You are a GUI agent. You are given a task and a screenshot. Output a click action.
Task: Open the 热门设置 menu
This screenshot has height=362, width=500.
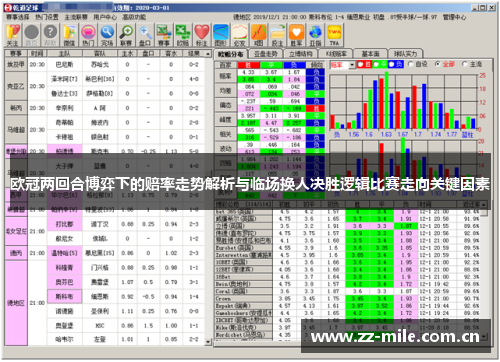pos(47,17)
